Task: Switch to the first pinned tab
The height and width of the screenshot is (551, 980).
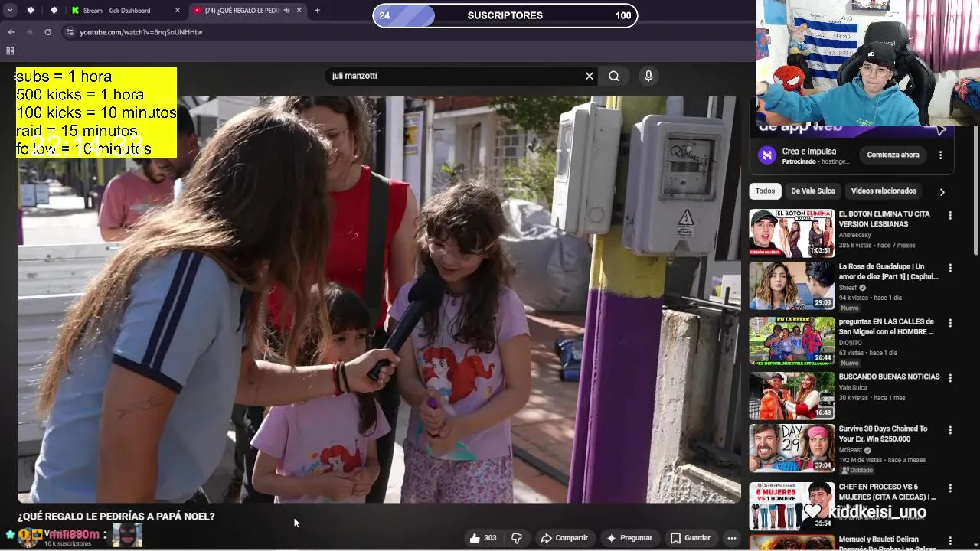Action: (x=31, y=10)
